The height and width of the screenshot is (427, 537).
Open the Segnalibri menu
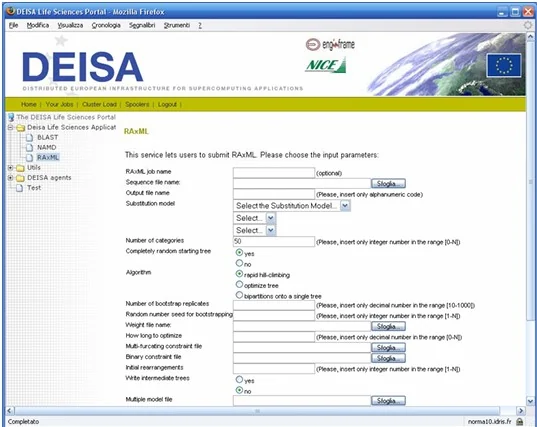pyautogui.click(x=142, y=25)
